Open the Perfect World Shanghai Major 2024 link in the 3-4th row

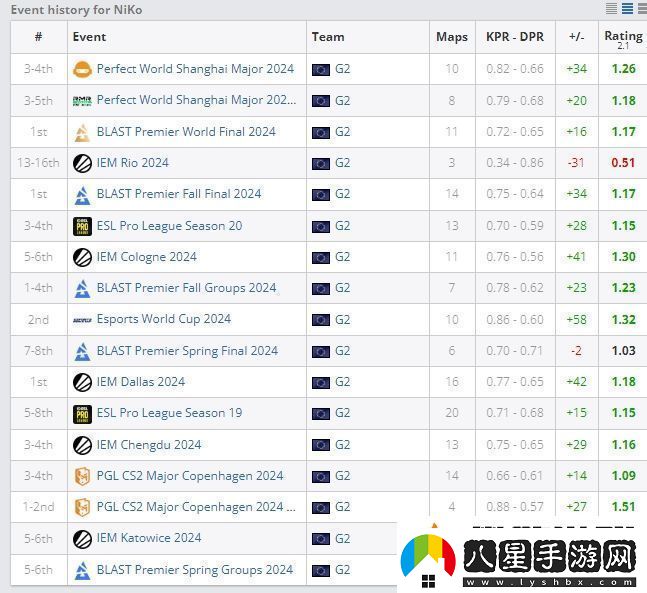point(195,69)
